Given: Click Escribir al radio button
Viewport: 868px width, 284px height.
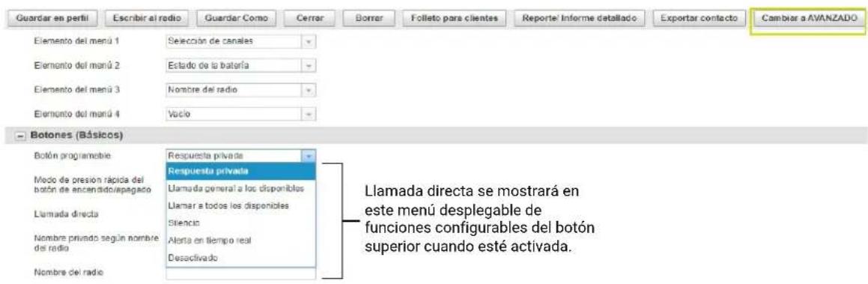Looking at the screenshot, I should tap(147, 18).
